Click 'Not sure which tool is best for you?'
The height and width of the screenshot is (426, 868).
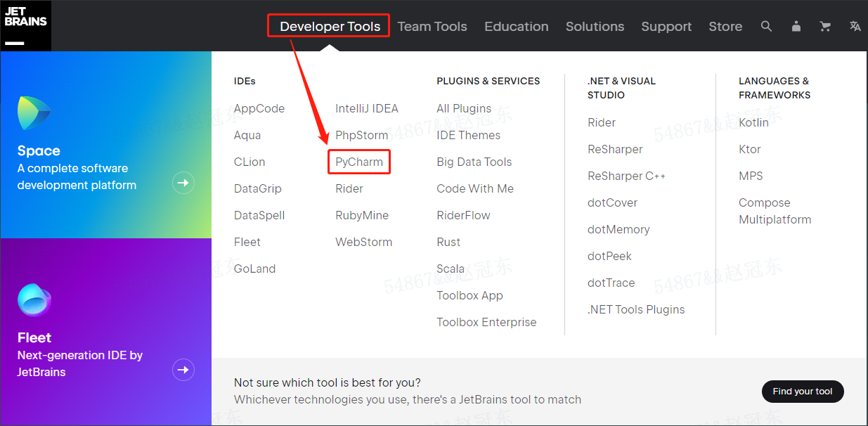pyautogui.click(x=328, y=382)
